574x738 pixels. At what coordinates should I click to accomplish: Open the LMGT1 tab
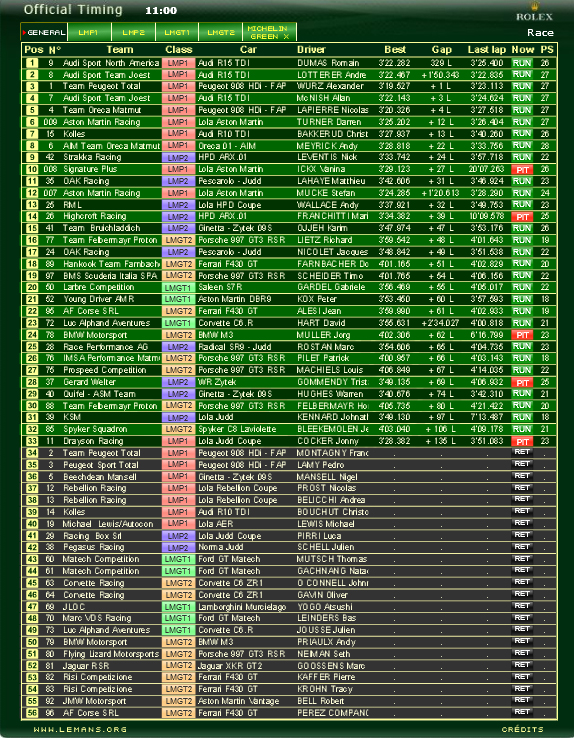tap(177, 32)
